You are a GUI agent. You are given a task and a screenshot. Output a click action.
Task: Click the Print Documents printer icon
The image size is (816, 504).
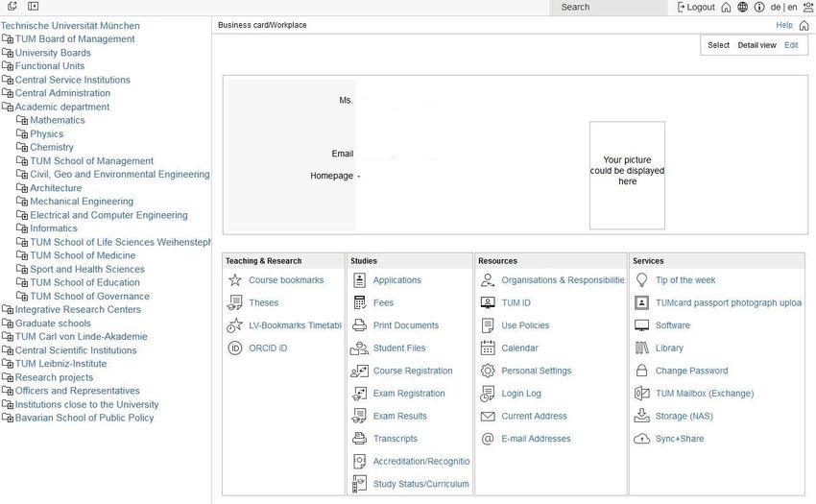pos(359,325)
